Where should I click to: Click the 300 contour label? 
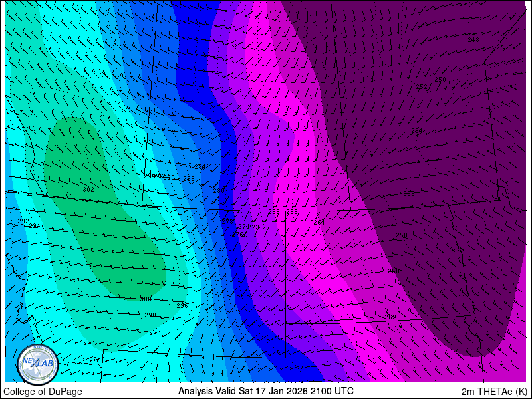tap(146, 299)
